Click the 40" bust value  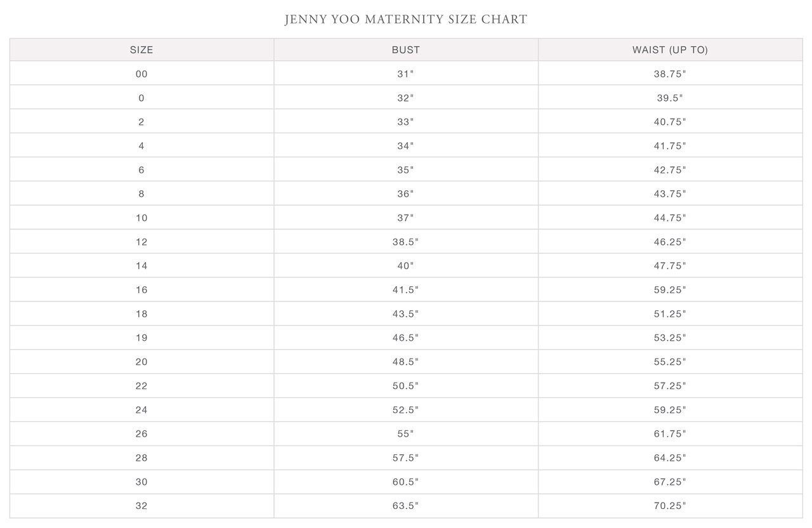click(x=406, y=266)
